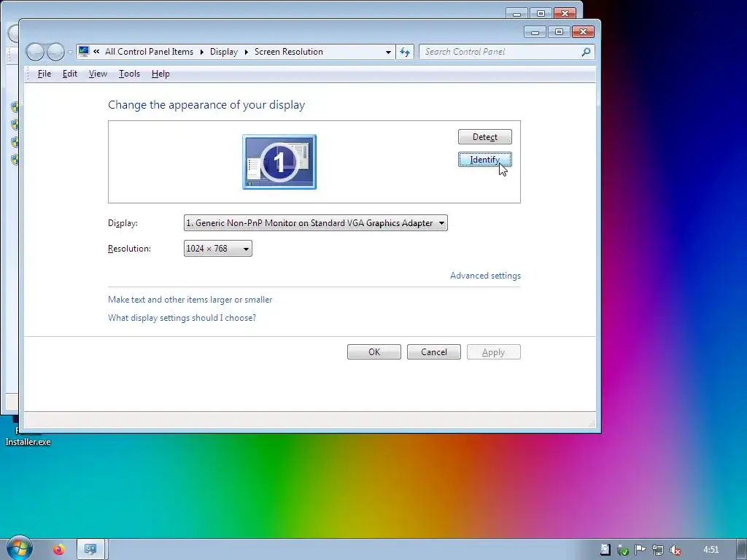Open Make text and other items larger link

click(190, 300)
